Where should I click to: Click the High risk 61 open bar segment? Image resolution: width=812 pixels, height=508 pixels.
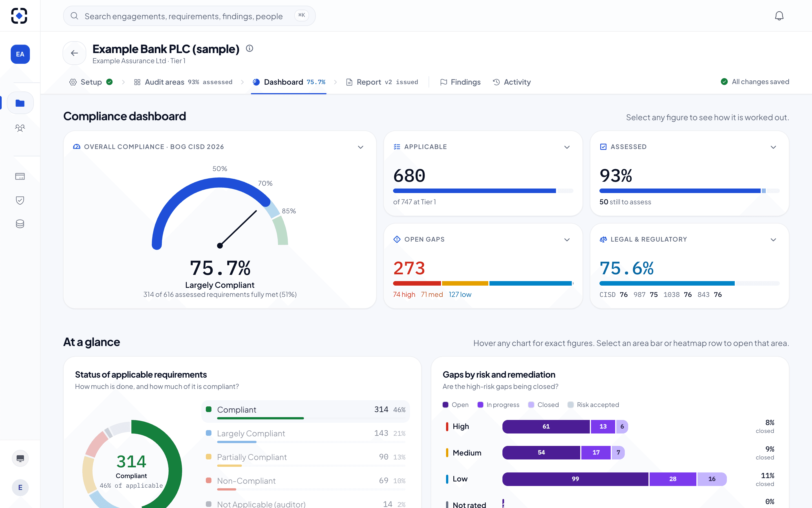point(546,426)
